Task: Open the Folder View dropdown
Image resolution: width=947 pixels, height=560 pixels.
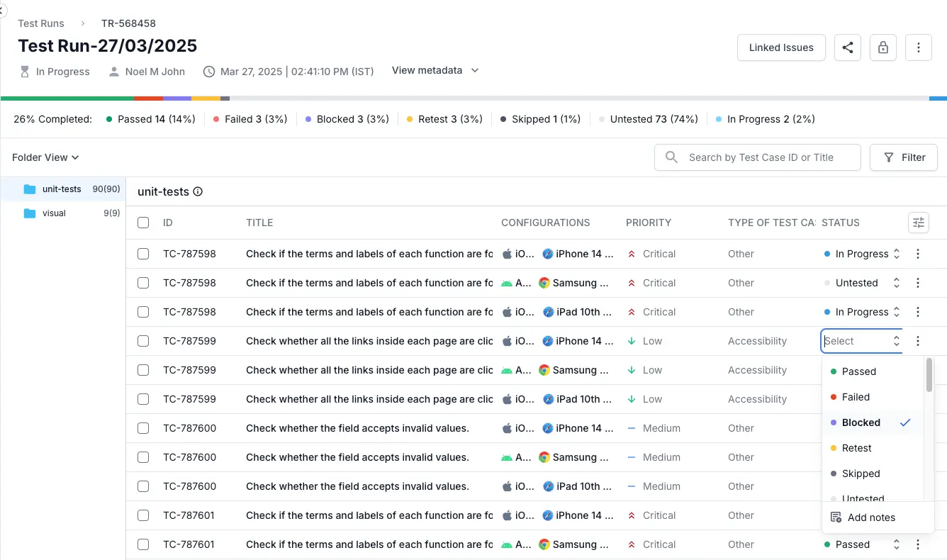Action: tap(45, 157)
